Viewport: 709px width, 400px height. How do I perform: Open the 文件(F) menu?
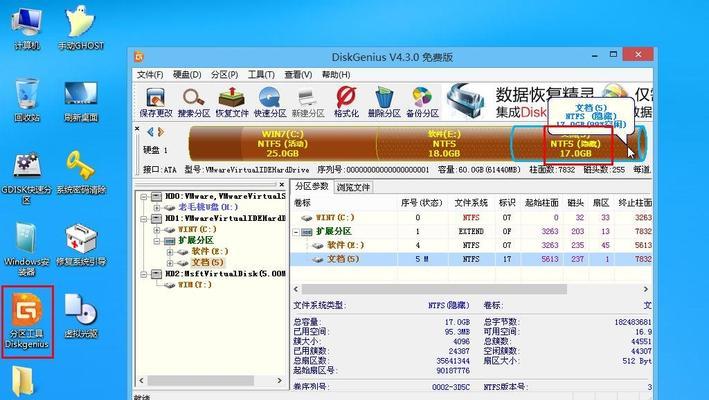pyautogui.click(x=150, y=75)
